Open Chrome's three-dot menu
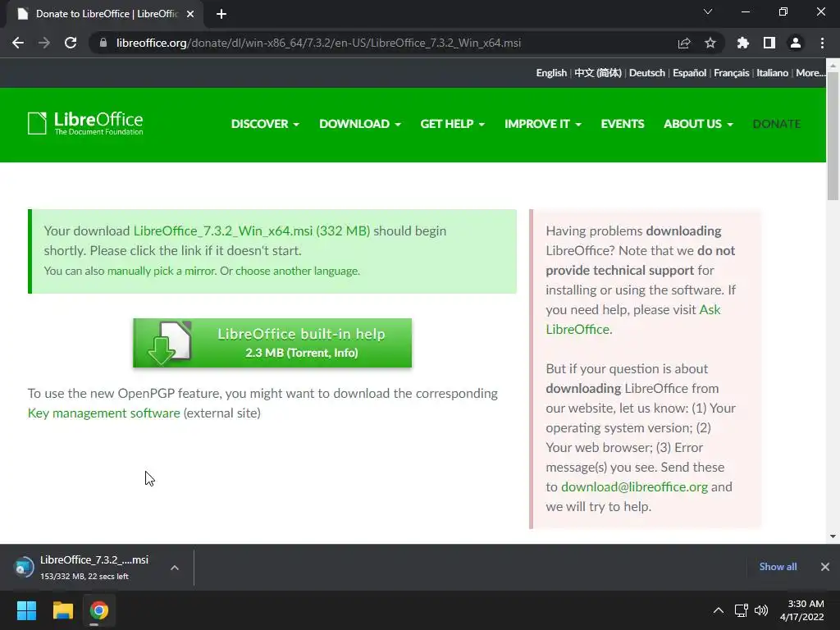 [822, 43]
